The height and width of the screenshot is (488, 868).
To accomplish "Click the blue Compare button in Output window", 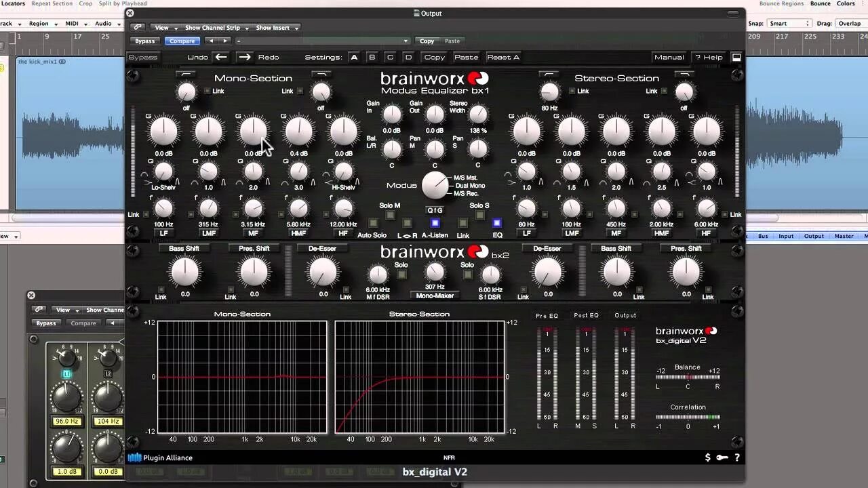I will click(182, 41).
